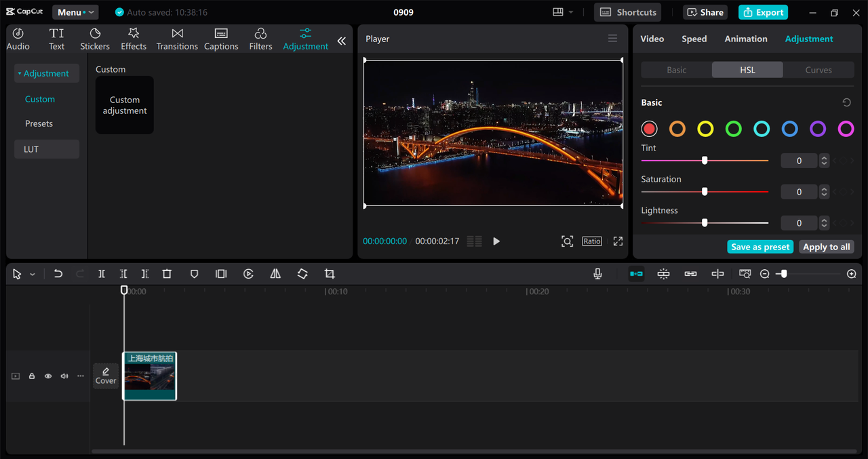The width and height of the screenshot is (868, 459).
Task: Delete the selected clip with trash icon
Action: coord(167,274)
